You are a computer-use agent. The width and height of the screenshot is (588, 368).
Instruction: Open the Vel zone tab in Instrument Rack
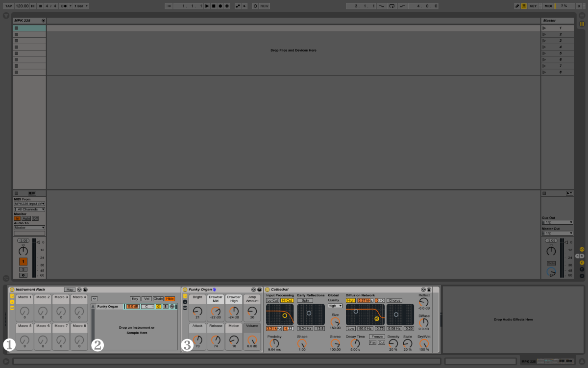pyautogui.click(x=147, y=299)
